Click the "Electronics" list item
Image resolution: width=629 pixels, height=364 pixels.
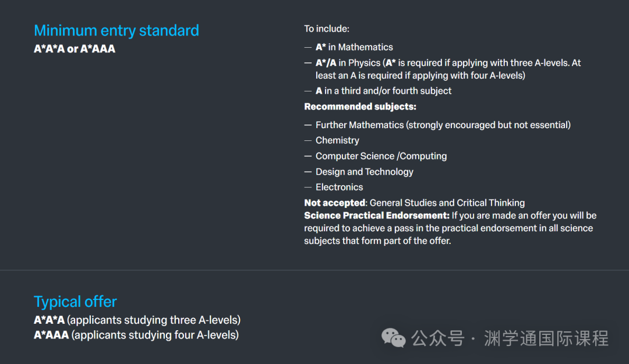tap(339, 187)
